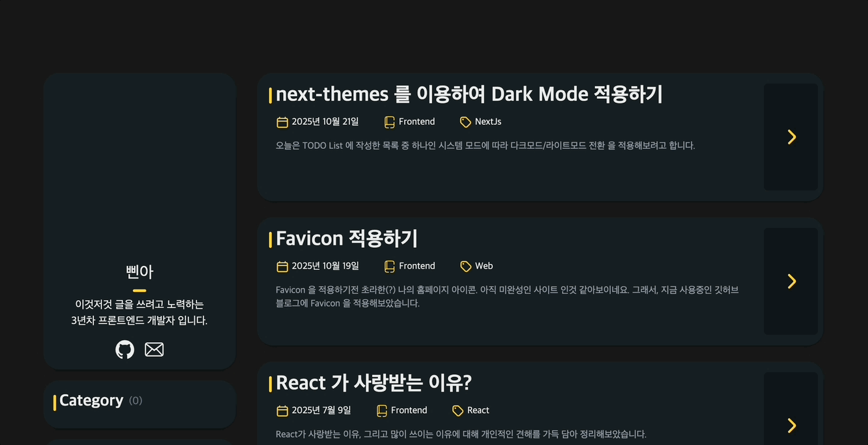The image size is (868, 445).
Task: Click the chevron arrow on the Favicon card
Action: [x=791, y=281]
